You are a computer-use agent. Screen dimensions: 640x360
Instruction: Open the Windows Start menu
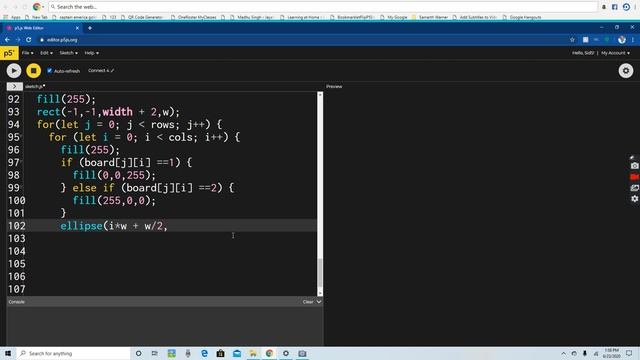click(x=8, y=353)
